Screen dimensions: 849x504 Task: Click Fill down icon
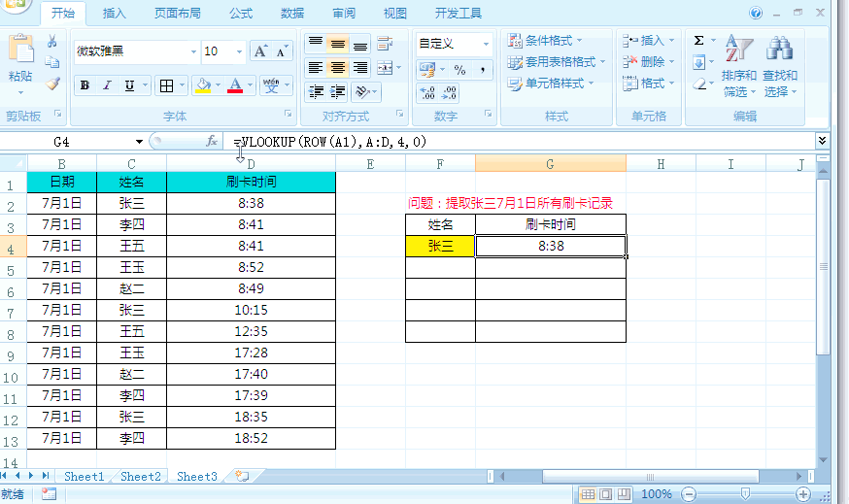pyautogui.click(x=699, y=62)
